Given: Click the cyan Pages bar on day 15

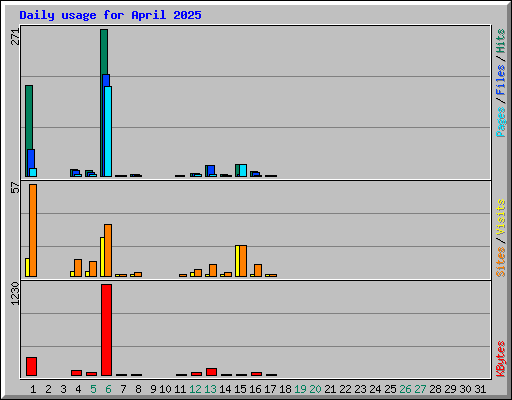Looking at the screenshot, I should (x=243, y=170).
